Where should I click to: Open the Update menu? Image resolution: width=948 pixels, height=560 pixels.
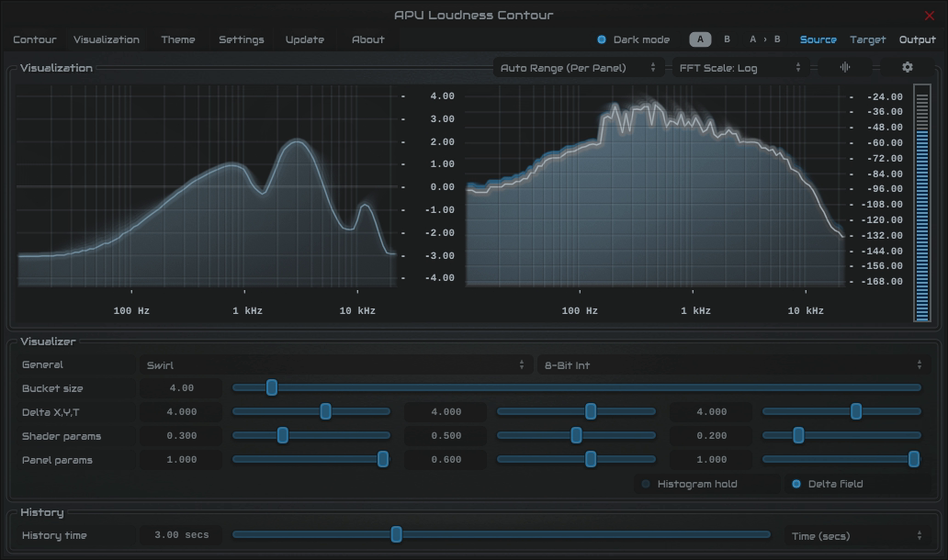tap(305, 39)
